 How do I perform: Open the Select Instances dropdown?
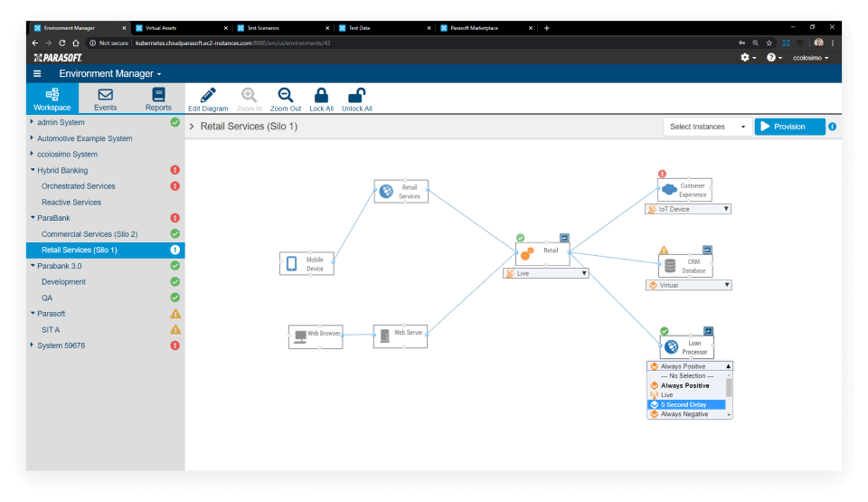[707, 127]
